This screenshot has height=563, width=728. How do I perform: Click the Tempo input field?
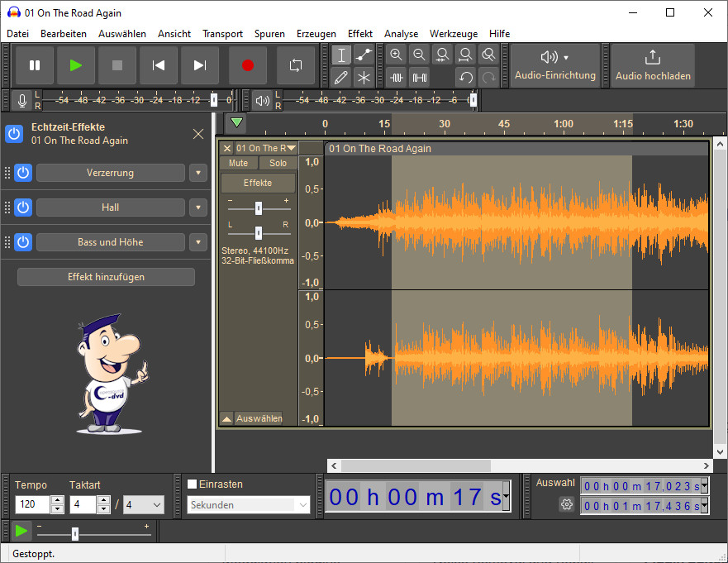33,505
